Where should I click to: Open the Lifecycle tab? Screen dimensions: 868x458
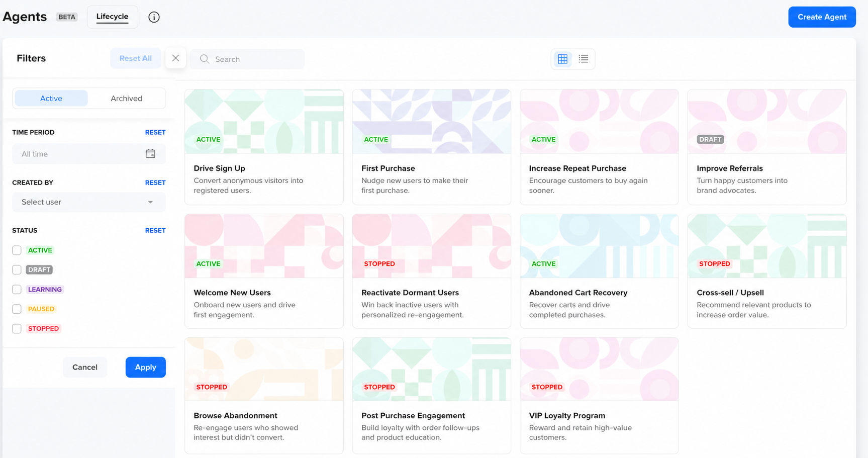pos(113,17)
